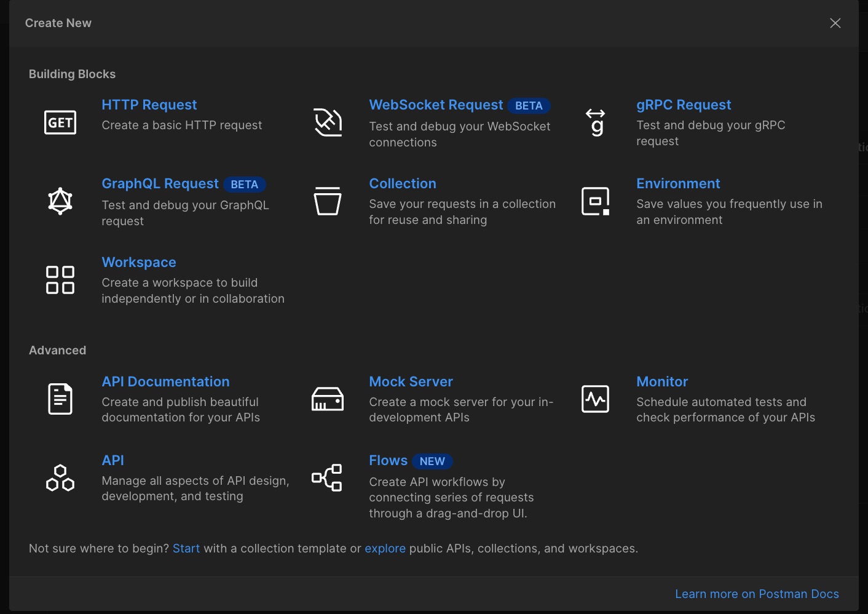Image resolution: width=868 pixels, height=614 pixels.
Task: Click 'Schedule automated tests' description
Action: click(x=725, y=410)
